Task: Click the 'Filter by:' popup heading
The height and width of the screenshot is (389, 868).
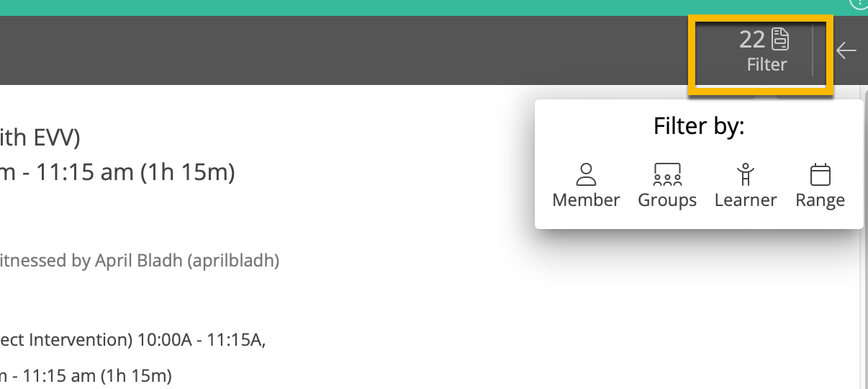Action: coord(698,127)
